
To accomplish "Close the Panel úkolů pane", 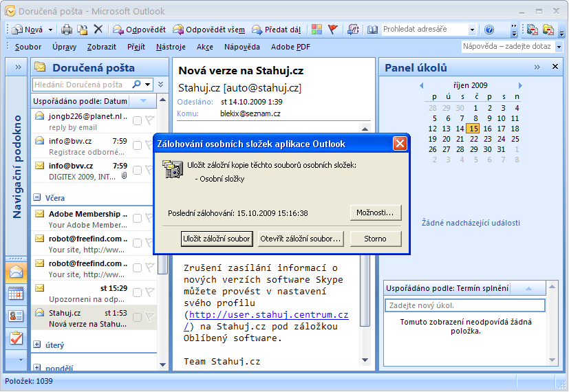I will pos(555,67).
